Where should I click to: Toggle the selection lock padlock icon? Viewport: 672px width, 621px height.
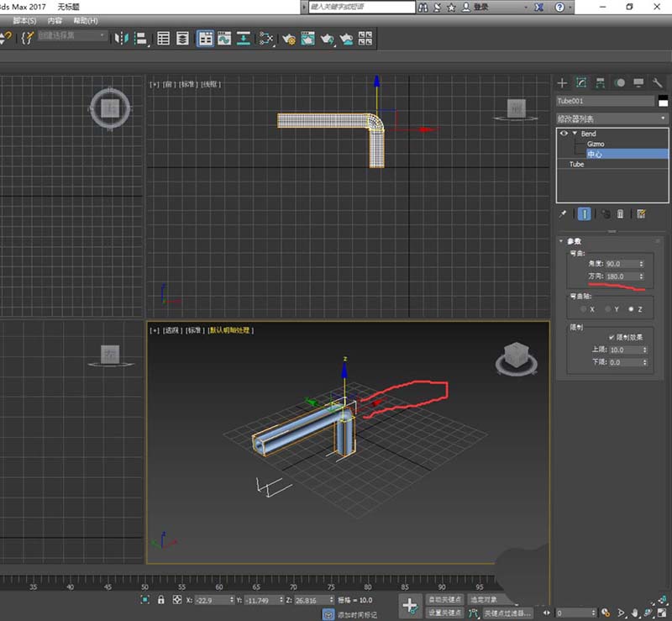(x=160, y=600)
